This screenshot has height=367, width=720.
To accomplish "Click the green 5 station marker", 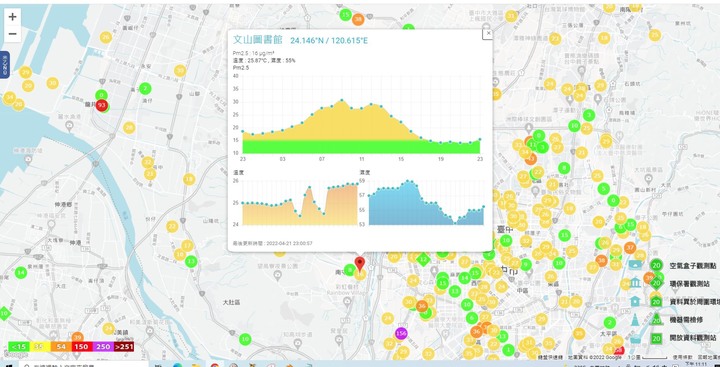I will (x=603, y=188).
